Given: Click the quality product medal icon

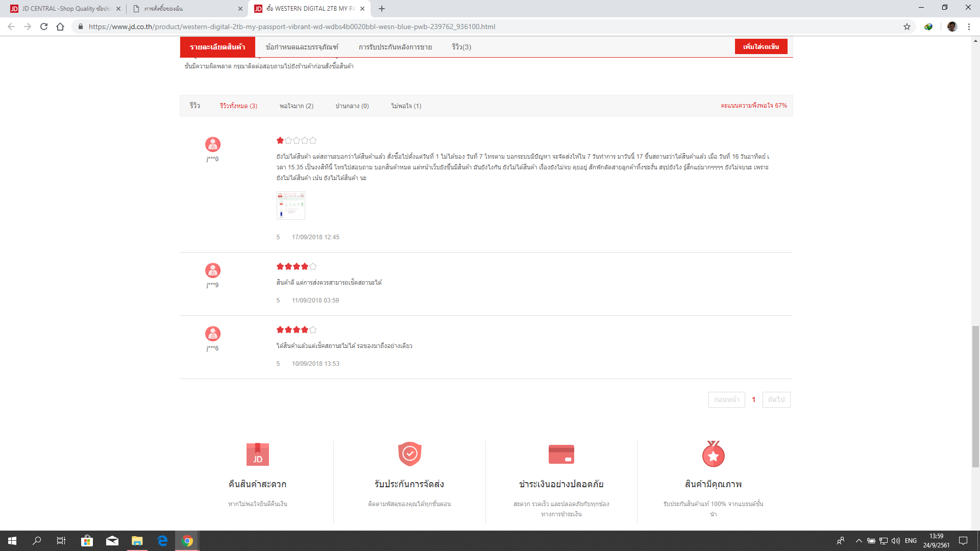Looking at the screenshot, I should (x=713, y=454).
